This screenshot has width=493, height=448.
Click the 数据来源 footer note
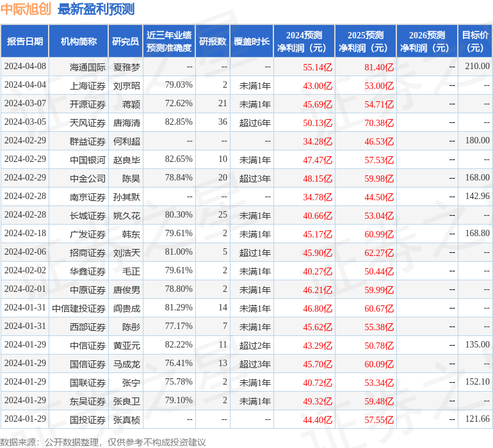coord(103,442)
